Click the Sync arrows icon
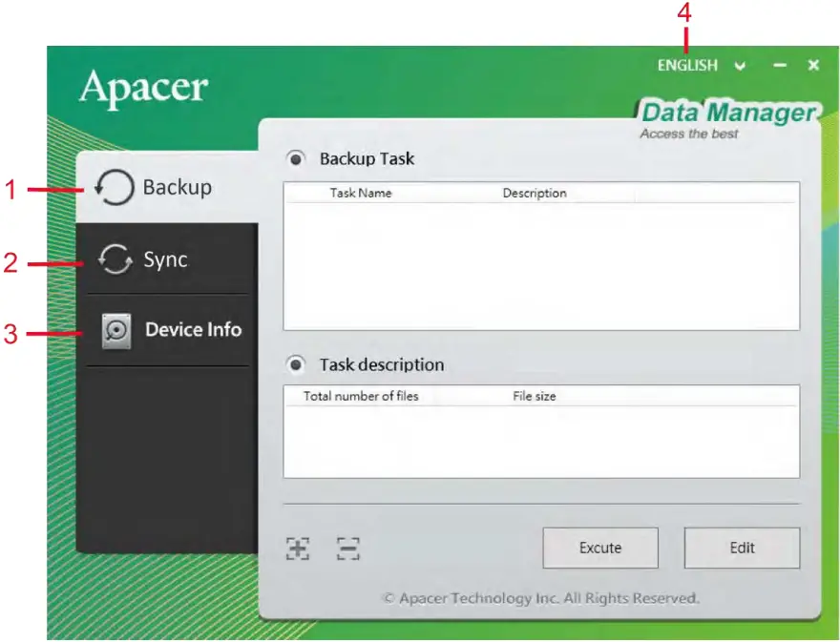Viewport: 840px width, 642px height. (x=115, y=259)
